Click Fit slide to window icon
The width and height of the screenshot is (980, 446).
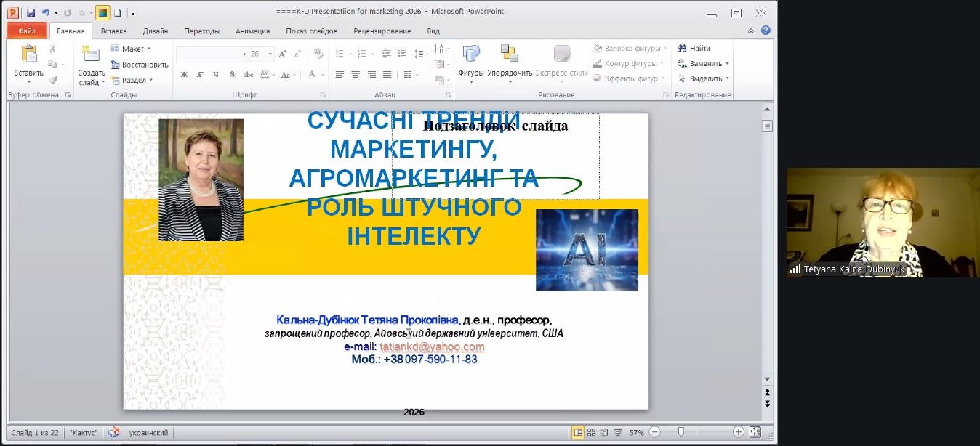(755, 432)
